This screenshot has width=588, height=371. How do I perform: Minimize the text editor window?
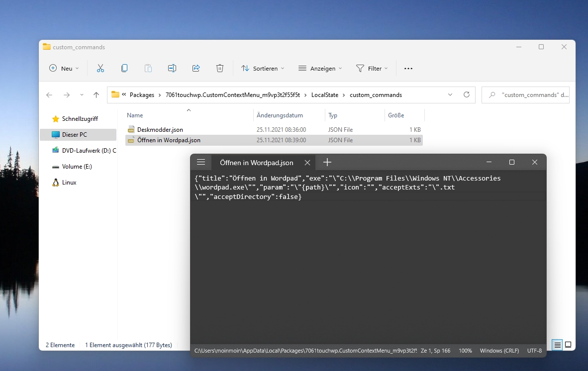489,162
